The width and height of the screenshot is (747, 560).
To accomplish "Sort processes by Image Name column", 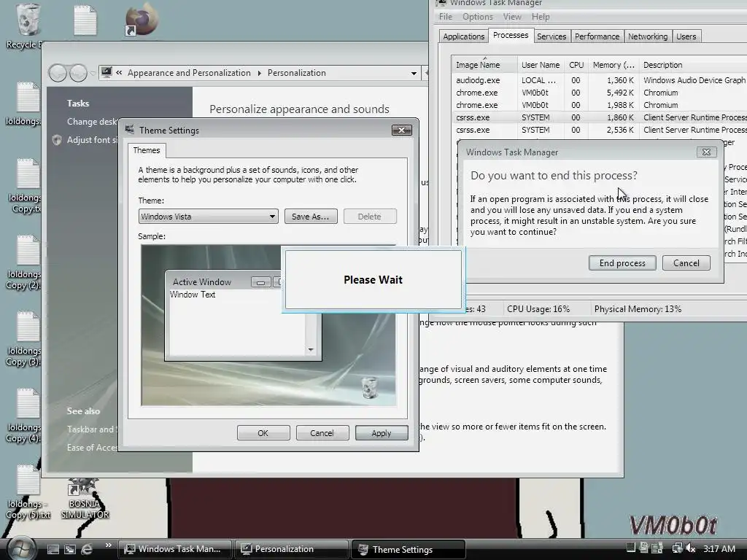I will tap(484, 65).
